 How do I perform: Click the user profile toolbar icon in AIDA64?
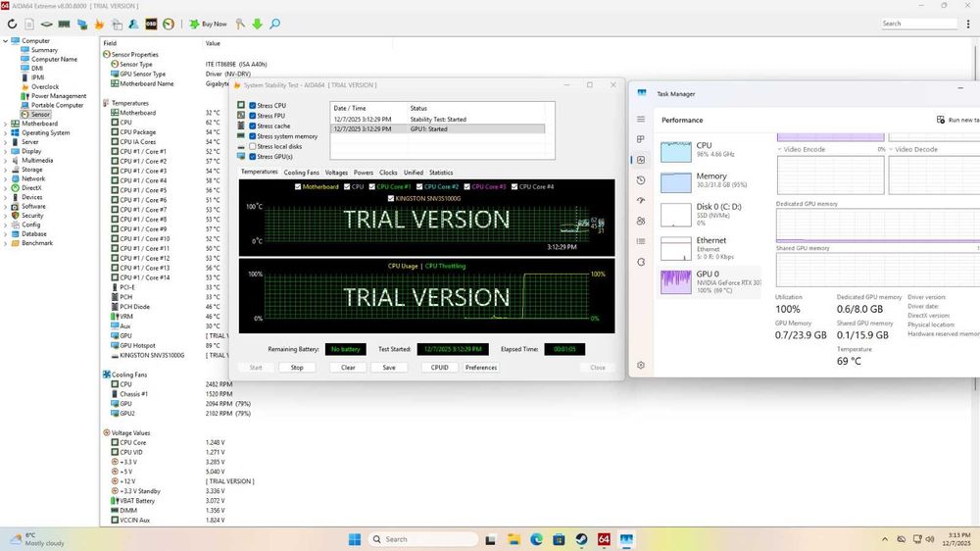coord(133,24)
